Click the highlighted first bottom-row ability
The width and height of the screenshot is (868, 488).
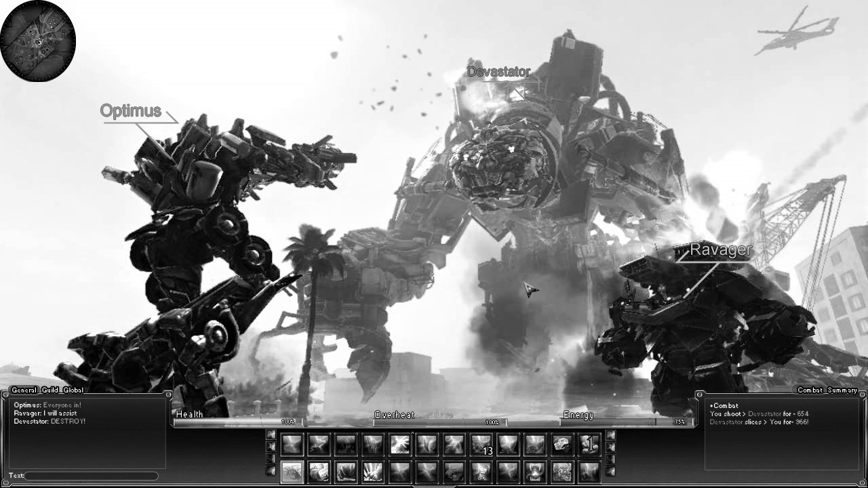click(x=292, y=472)
